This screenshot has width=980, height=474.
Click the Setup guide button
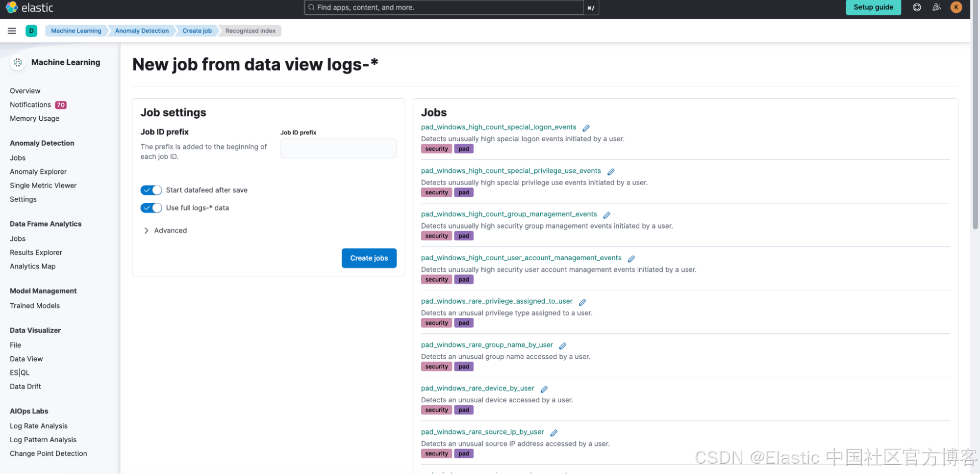click(x=873, y=7)
